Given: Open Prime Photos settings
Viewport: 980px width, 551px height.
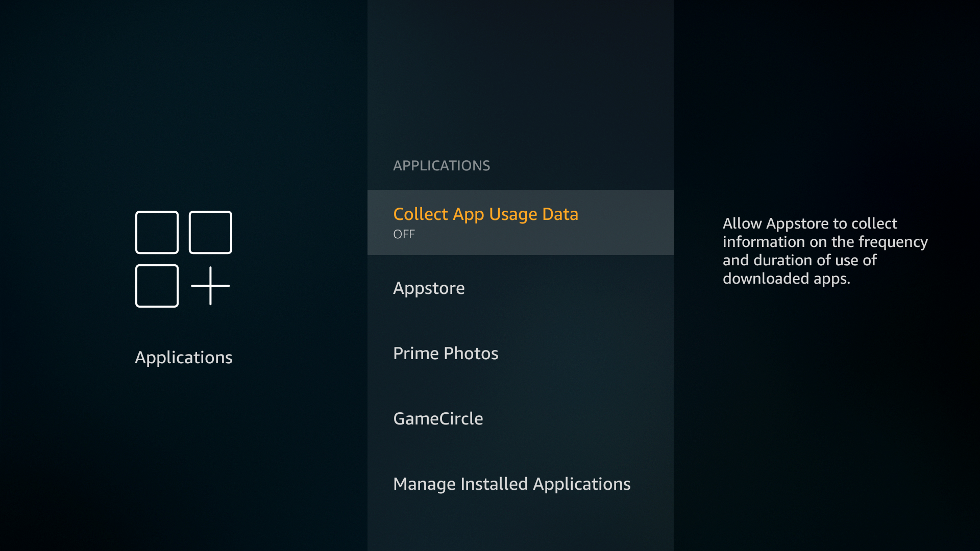Looking at the screenshot, I should point(446,353).
